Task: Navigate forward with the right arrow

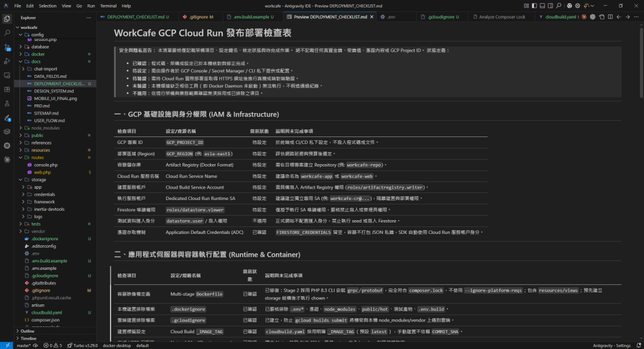Action: point(628,17)
